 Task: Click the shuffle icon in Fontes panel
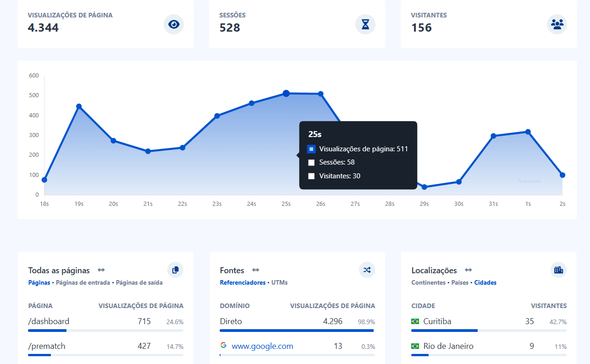367,270
